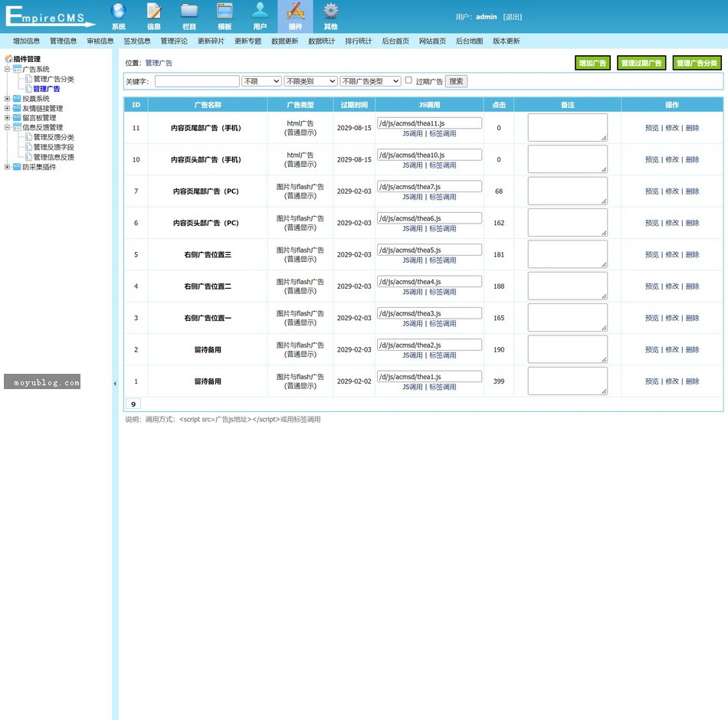The image size is (728, 720).
Task: Click the 搜索 search button
Action: (456, 81)
